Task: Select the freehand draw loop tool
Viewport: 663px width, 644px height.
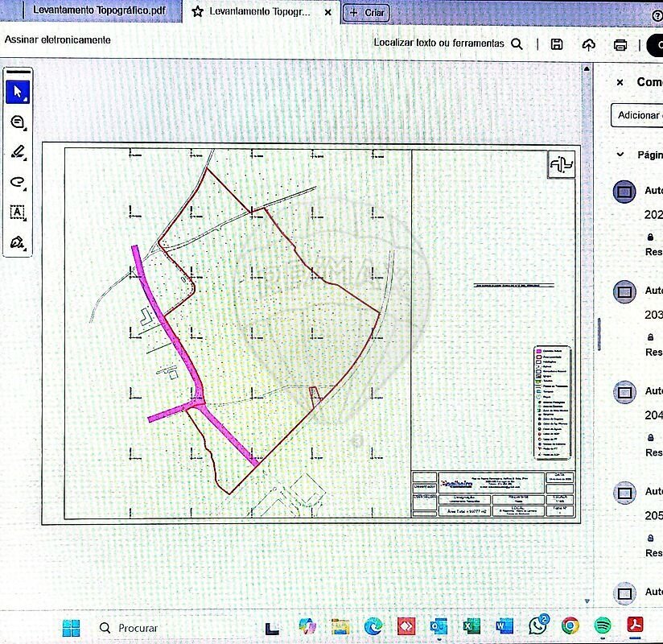Action: click(x=18, y=182)
